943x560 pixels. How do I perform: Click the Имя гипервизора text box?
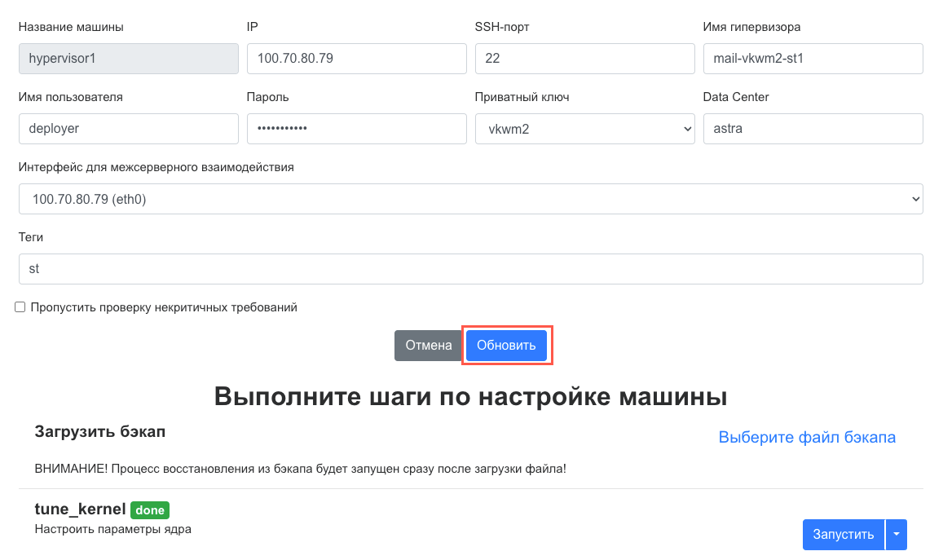813,59
